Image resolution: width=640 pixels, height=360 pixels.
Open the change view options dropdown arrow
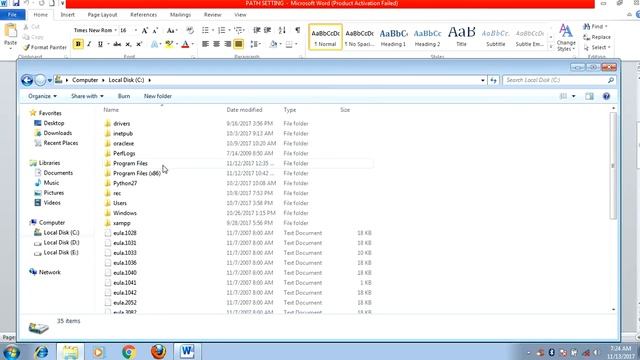573,96
